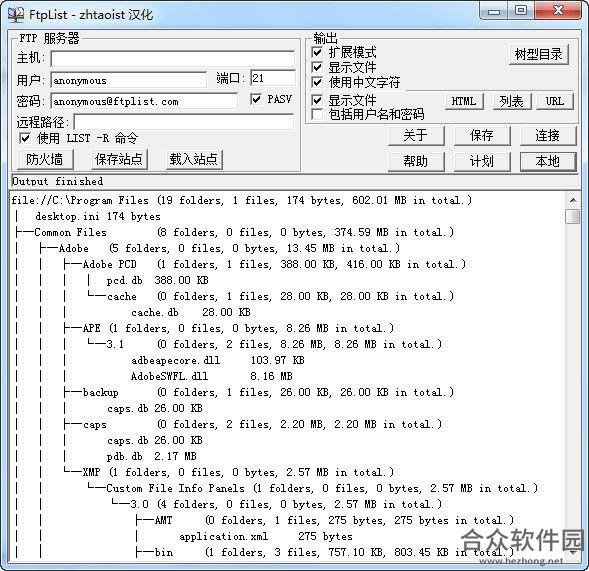This screenshot has width=589, height=571.
Task: Click the backup folder line
Action: [x=268, y=392]
